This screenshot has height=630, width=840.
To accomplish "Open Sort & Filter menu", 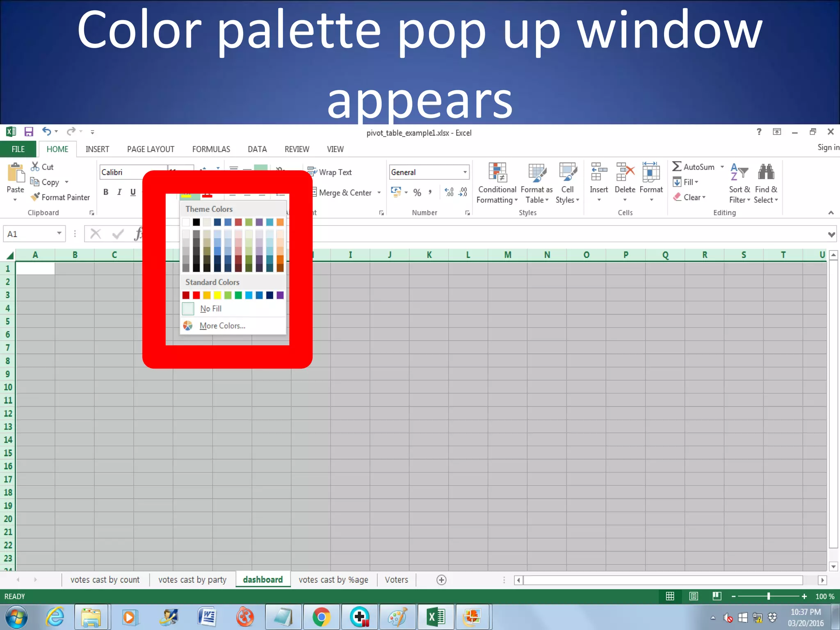I will click(740, 183).
